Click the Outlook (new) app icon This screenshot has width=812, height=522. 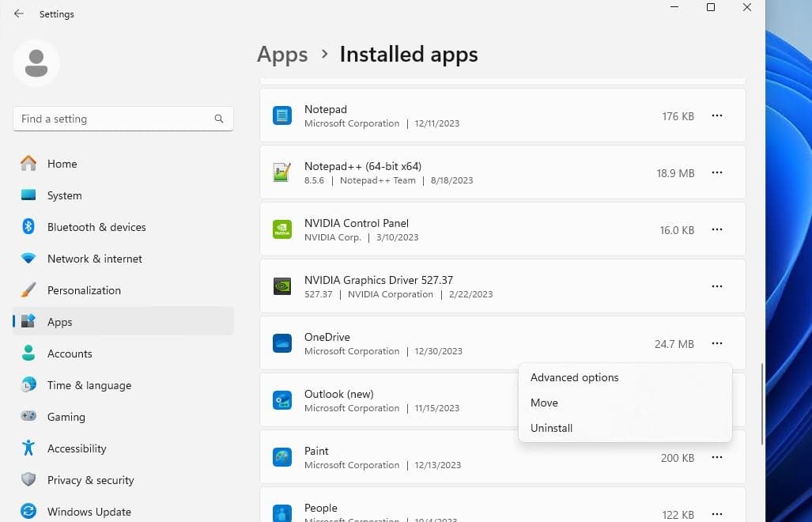[x=282, y=400]
